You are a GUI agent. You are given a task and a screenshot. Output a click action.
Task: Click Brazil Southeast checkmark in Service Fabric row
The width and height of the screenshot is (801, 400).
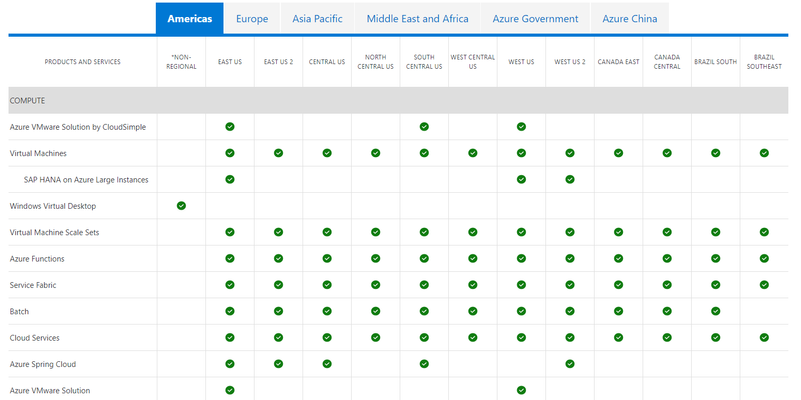(x=764, y=285)
